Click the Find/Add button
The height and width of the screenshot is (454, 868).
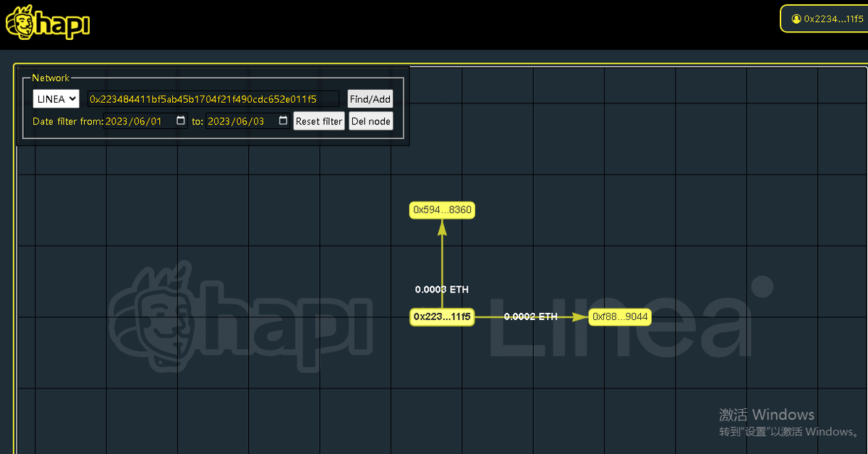point(370,99)
